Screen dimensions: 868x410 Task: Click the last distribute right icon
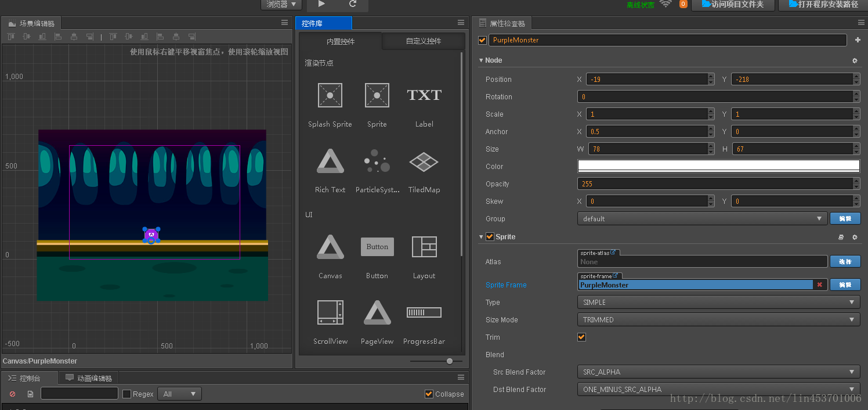tap(191, 37)
